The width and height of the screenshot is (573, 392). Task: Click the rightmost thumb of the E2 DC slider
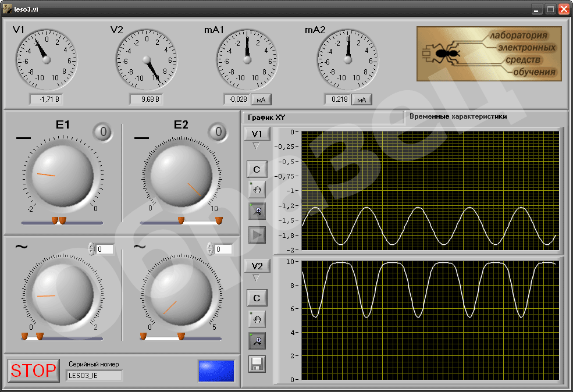pos(219,220)
